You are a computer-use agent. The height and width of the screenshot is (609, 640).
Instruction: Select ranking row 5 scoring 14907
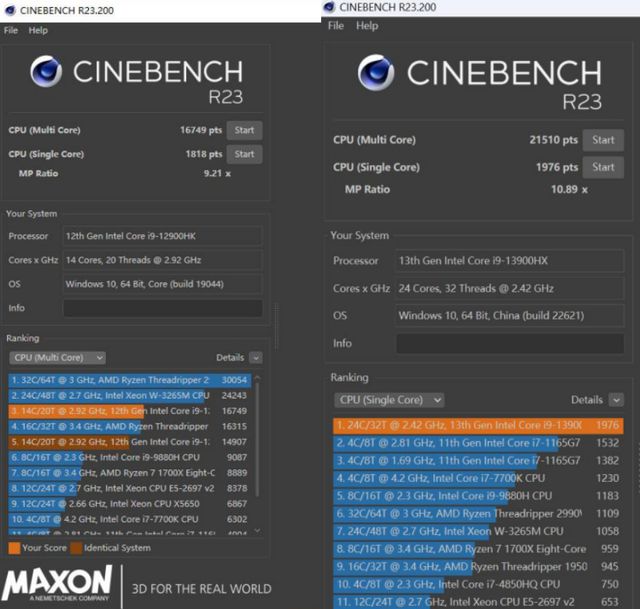pos(130,442)
